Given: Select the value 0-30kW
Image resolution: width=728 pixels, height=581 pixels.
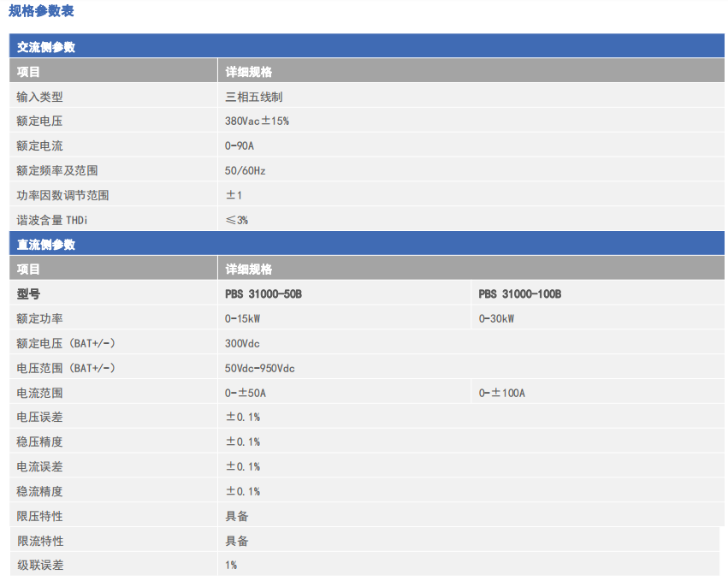Looking at the screenshot, I should 496,318.
